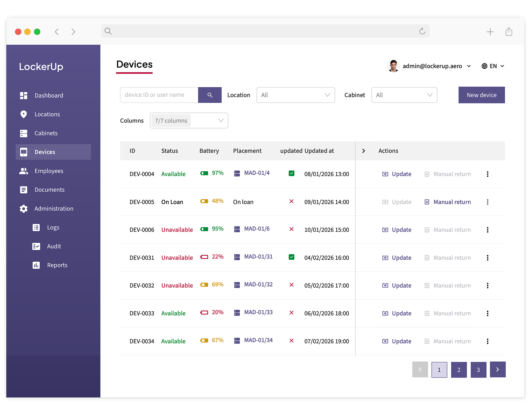Click the browser back arrow

[57, 32]
